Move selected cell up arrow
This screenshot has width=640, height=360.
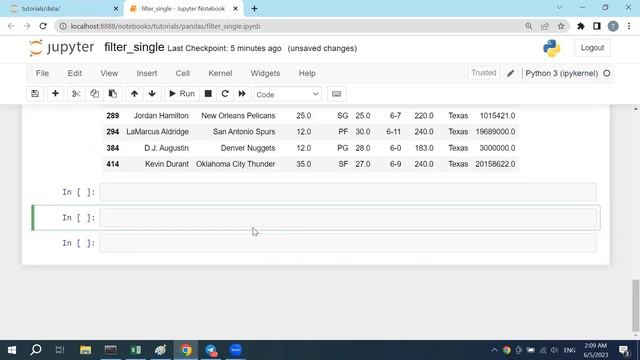tap(134, 94)
